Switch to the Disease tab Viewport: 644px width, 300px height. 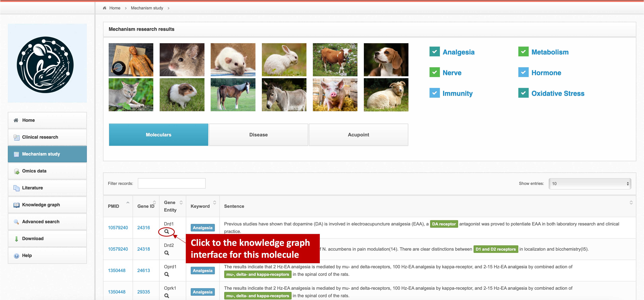pyautogui.click(x=258, y=135)
